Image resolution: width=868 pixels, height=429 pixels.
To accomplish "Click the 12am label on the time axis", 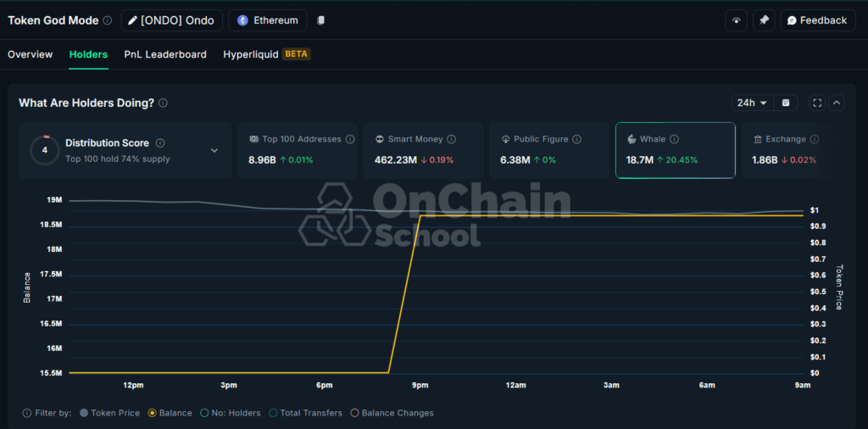I will (x=516, y=385).
